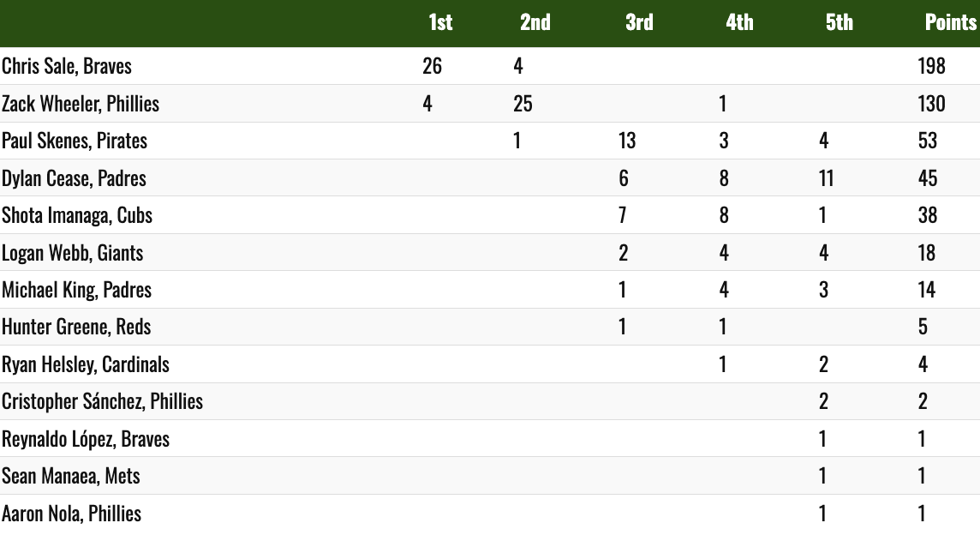Click the 3rd column header
The height and width of the screenshot is (535, 980).
click(639, 22)
